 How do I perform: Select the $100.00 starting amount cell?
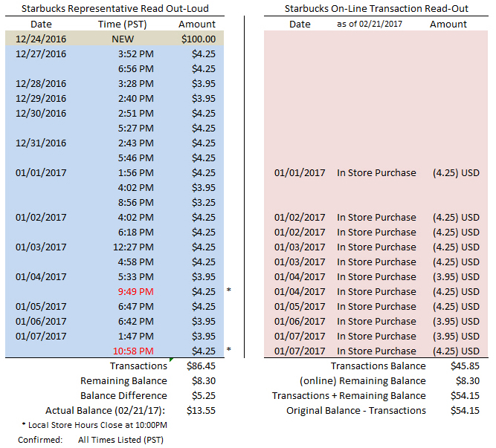(199, 39)
